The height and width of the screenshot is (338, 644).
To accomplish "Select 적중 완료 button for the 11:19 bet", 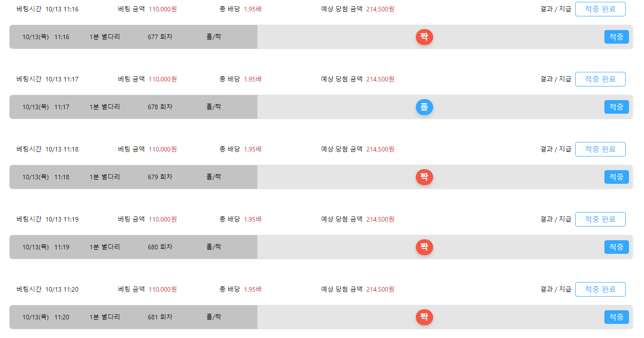I will [600, 219].
